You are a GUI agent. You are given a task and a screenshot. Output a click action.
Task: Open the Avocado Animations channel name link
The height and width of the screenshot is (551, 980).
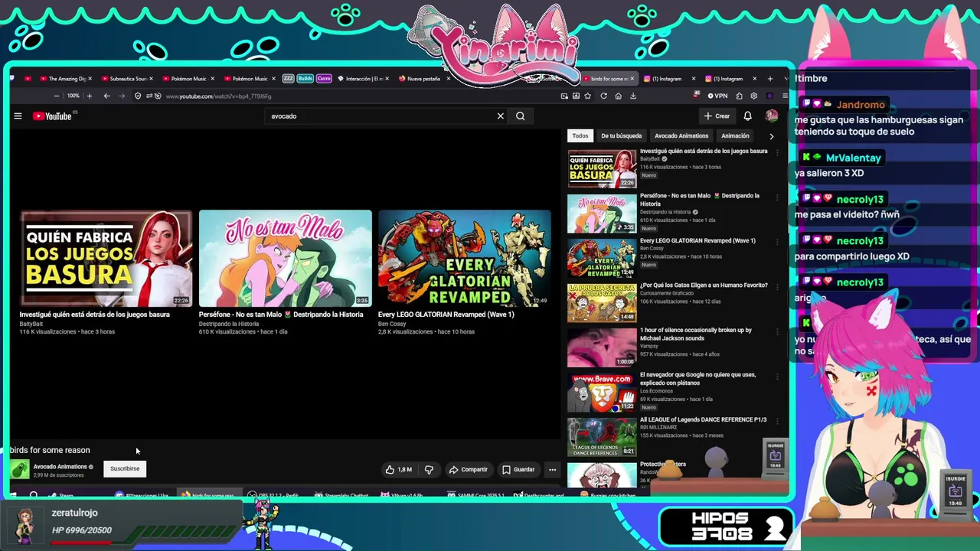pyautogui.click(x=60, y=467)
